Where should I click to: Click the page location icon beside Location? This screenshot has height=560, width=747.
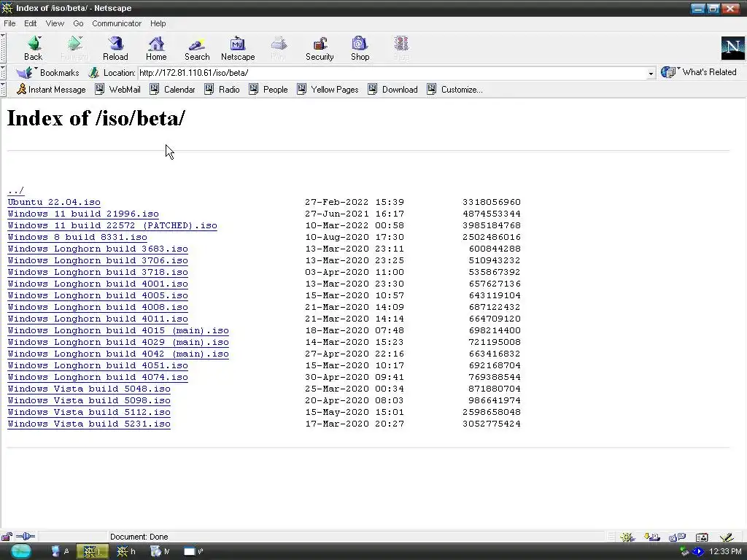click(94, 73)
